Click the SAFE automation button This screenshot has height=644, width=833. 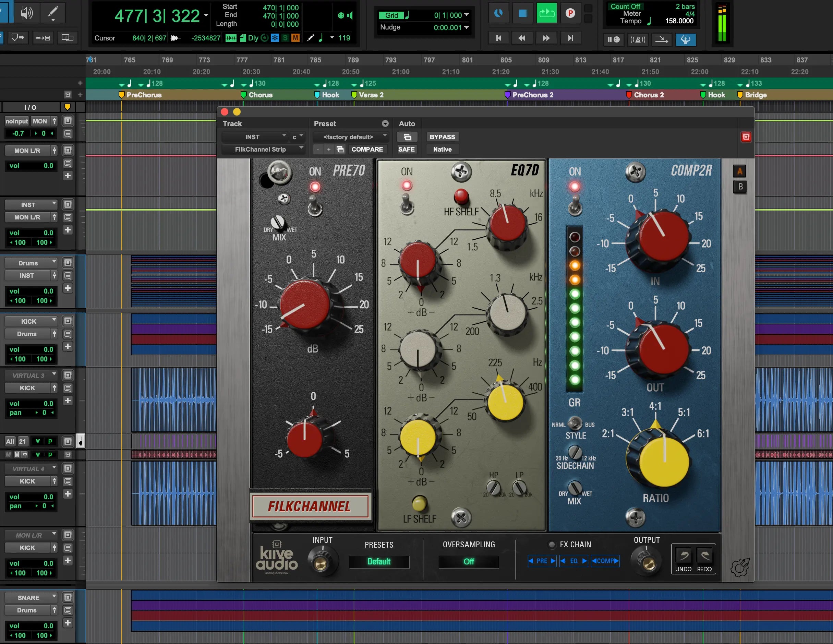pyautogui.click(x=406, y=149)
